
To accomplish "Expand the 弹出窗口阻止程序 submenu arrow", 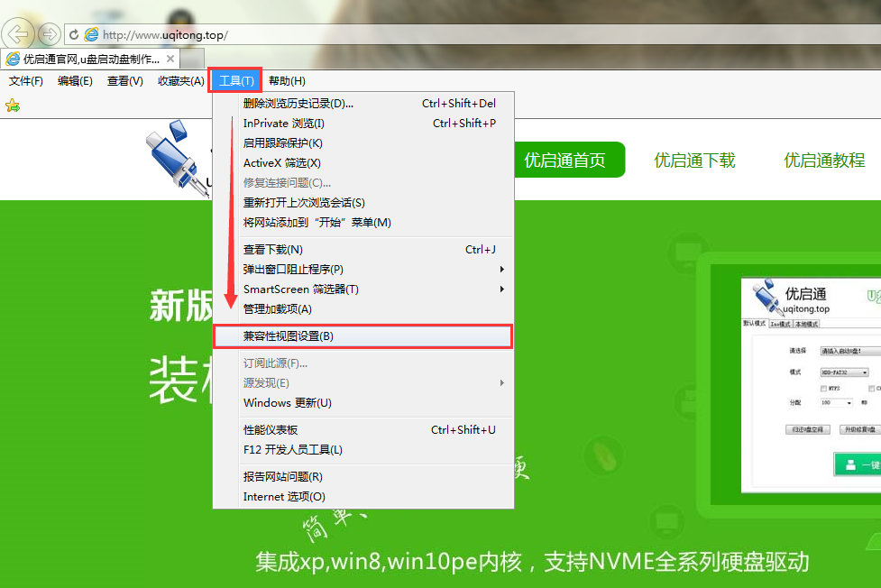I will [x=501, y=270].
